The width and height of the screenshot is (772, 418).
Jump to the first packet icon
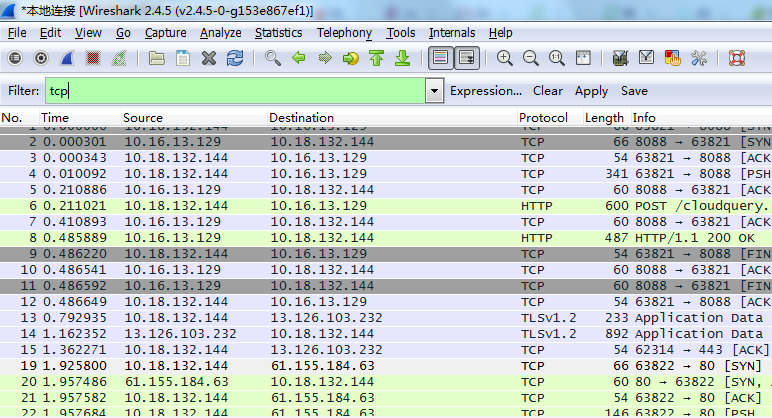click(377, 58)
